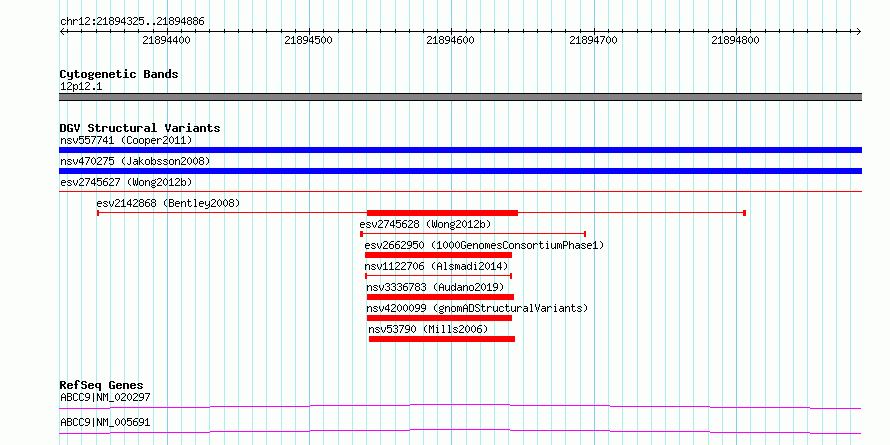The height and width of the screenshot is (445, 890).
Task: Select the nsv53790 red variant bar
Action: pos(442,339)
